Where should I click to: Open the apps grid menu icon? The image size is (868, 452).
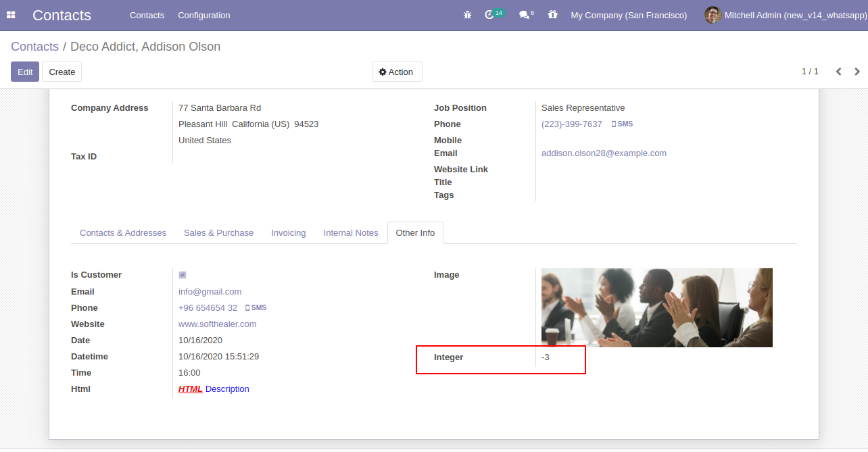(x=11, y=15)
